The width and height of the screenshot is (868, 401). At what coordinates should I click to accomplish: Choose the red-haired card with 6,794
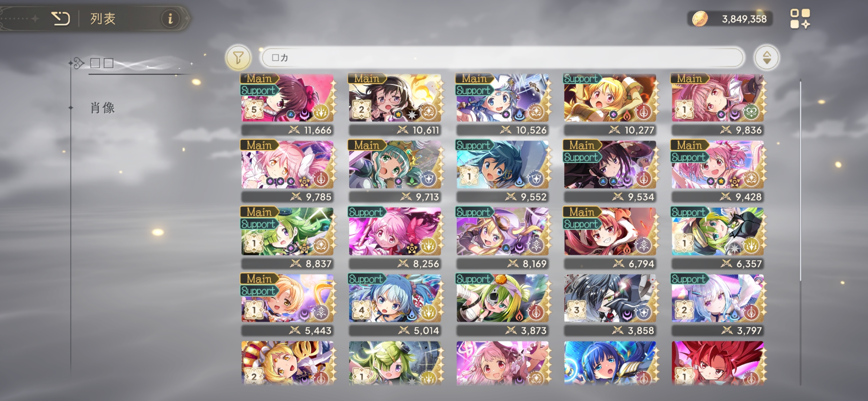coord(610,238)
